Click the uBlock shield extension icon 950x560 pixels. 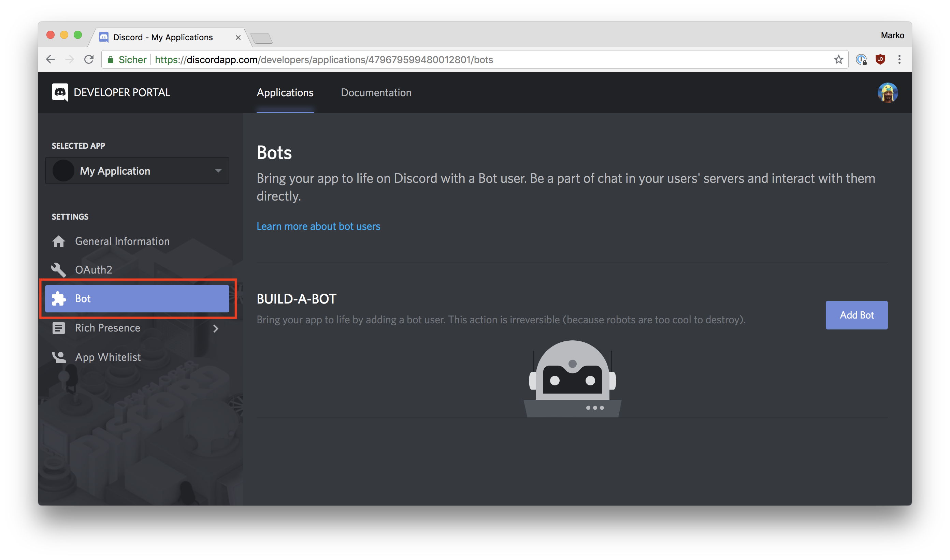pos(880,60)
